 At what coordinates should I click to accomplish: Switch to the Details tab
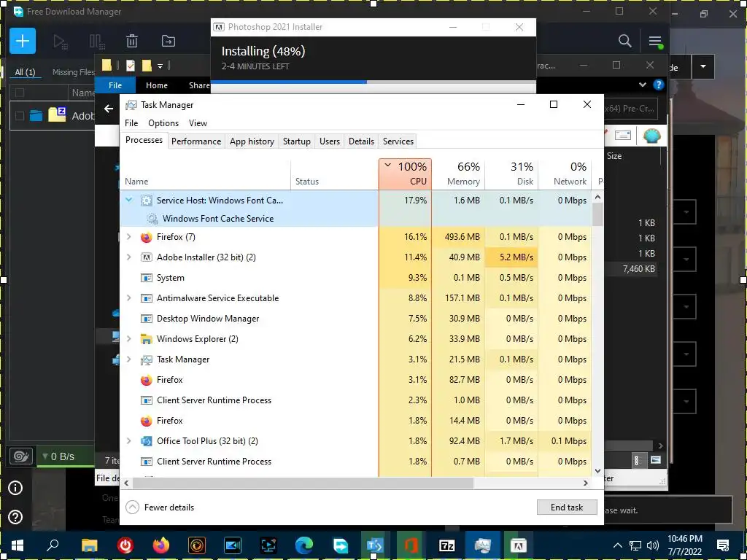(x=361, y=141)
